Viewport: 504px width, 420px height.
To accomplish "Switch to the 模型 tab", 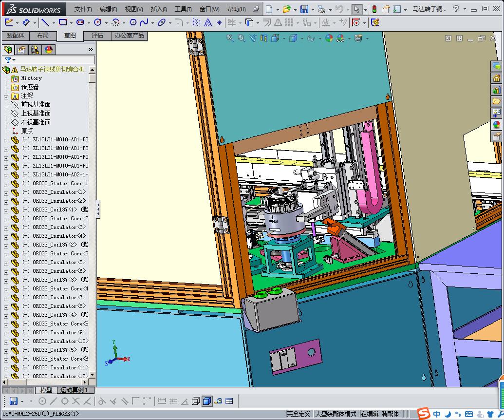I will (46, 390).
